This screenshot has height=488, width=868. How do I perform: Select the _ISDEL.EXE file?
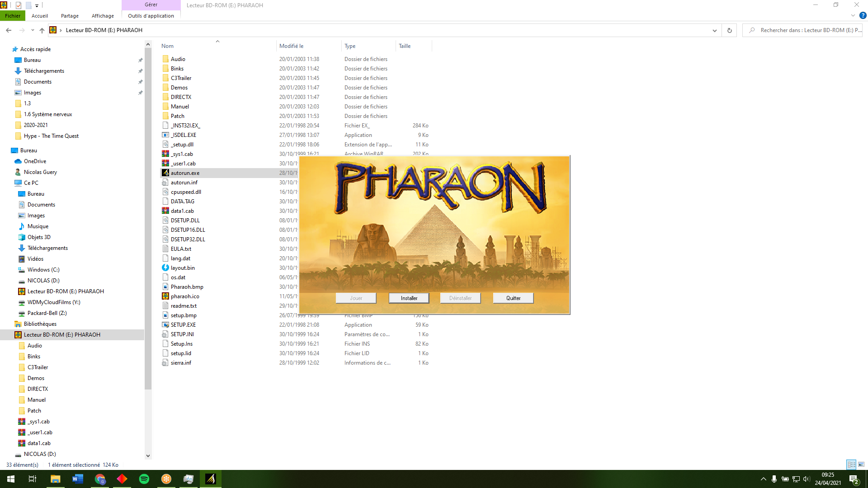pyautogui.click(x=183, y=135)
